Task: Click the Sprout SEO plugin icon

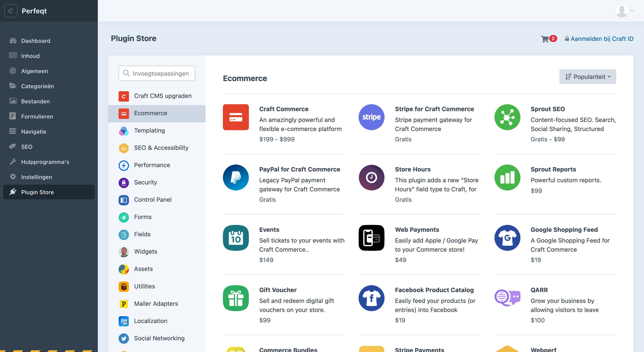Action: tap(507, 117)
